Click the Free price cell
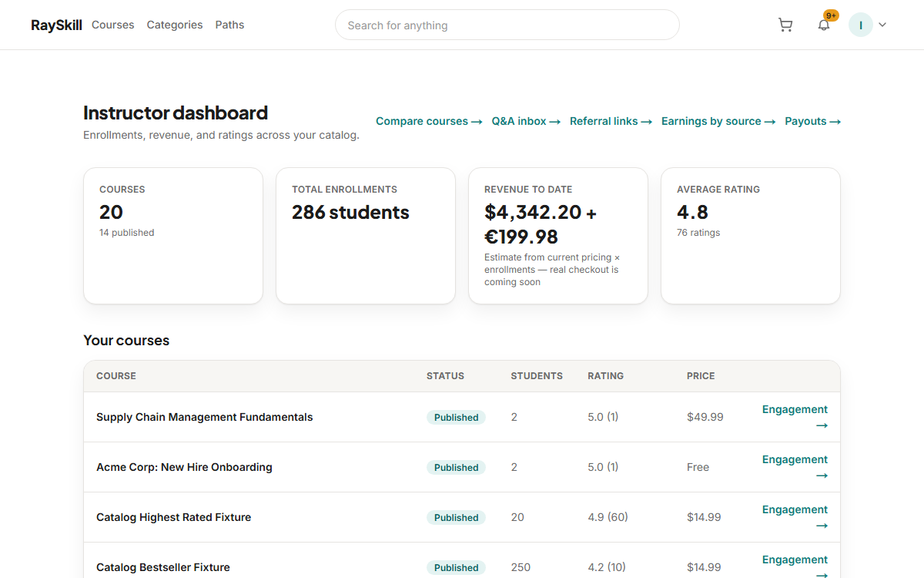Screen dimensions: 924x578 coord(698,467)
